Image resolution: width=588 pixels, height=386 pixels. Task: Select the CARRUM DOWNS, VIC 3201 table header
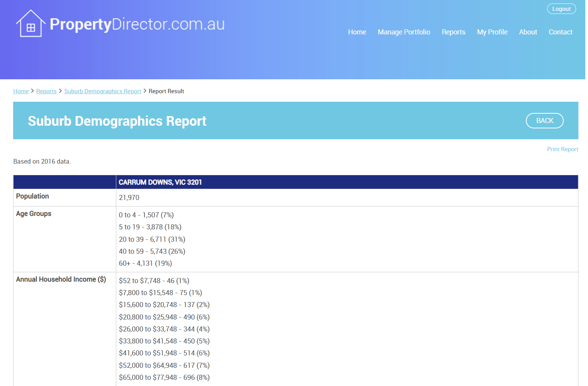(x=160, y=182)
